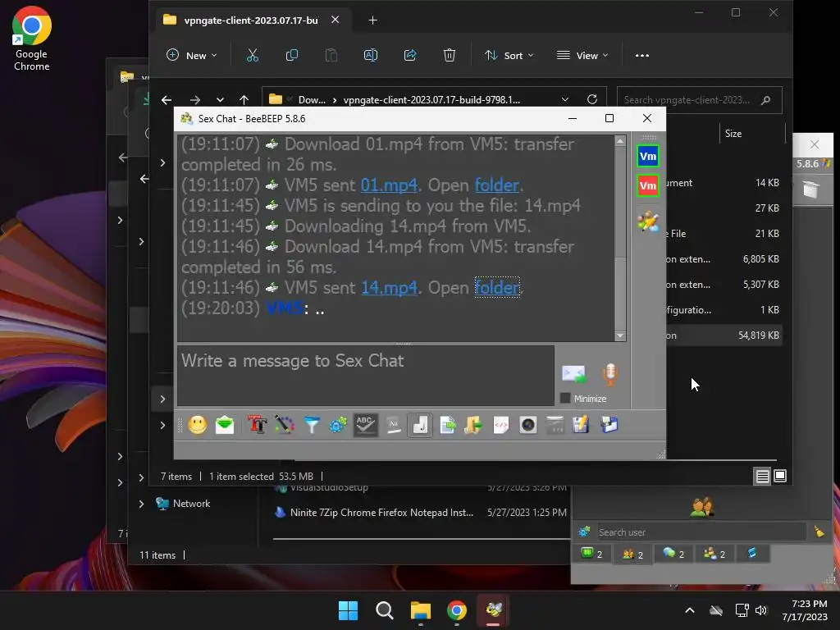Click Explorer Back arrow
This screenshot has width=840, height=630.
[167, 99]
